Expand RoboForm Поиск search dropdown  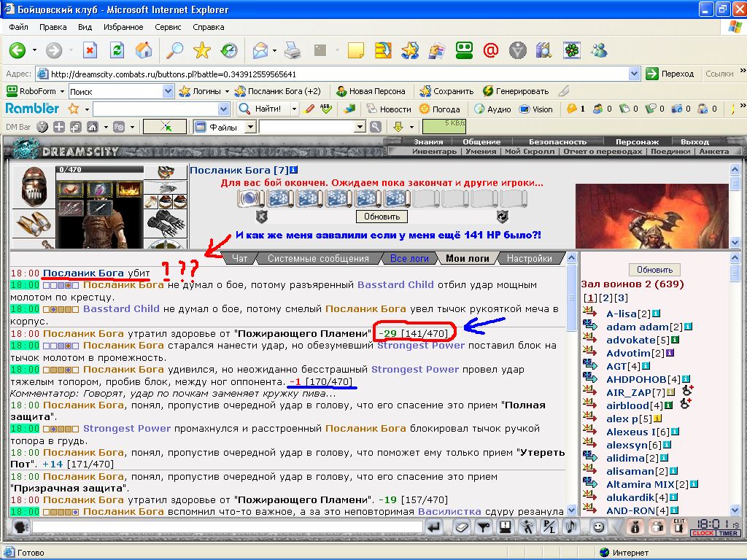(168, 91)
